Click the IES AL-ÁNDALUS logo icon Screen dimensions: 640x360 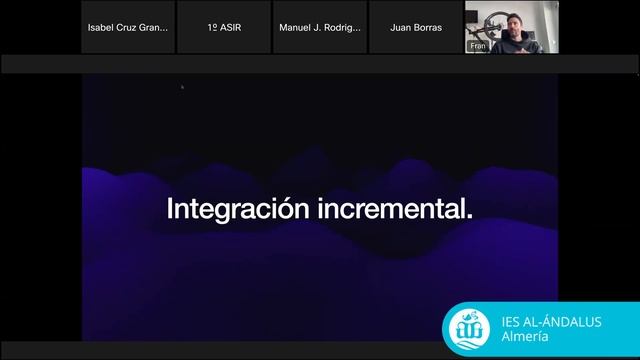[469, 329]
